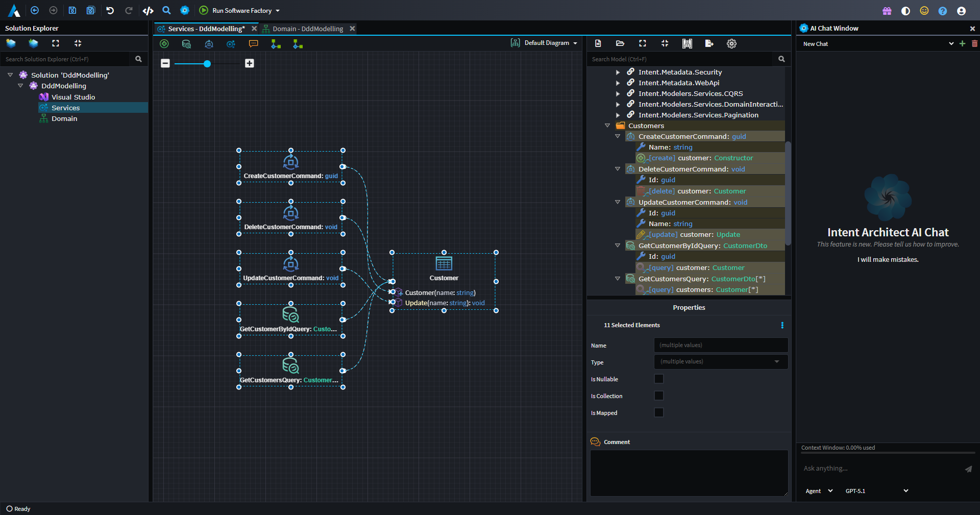Toggle the light/dark theme icon
Screen dimensions: 980x515
coord(906,11)
